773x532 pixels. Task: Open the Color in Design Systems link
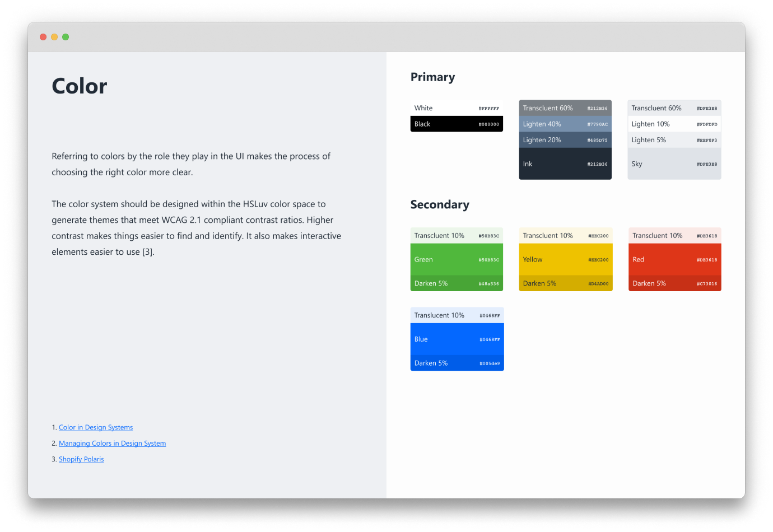tap(96, 427)
